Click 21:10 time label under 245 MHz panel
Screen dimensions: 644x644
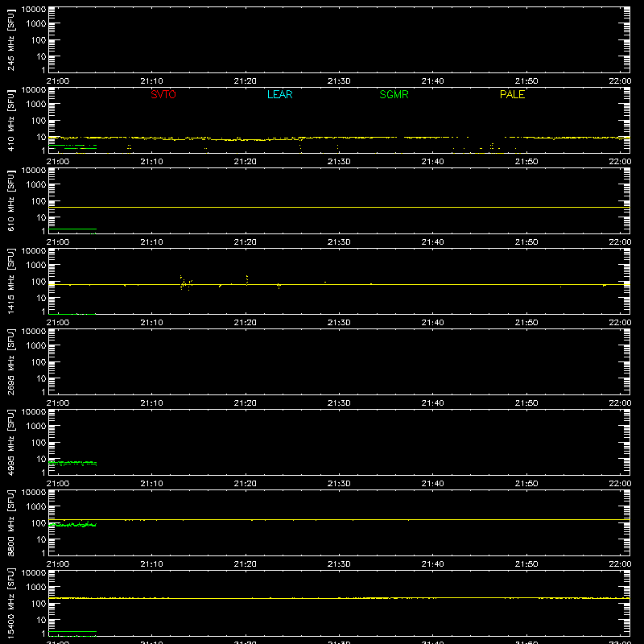pyautogui.click(x=151, y=81)
